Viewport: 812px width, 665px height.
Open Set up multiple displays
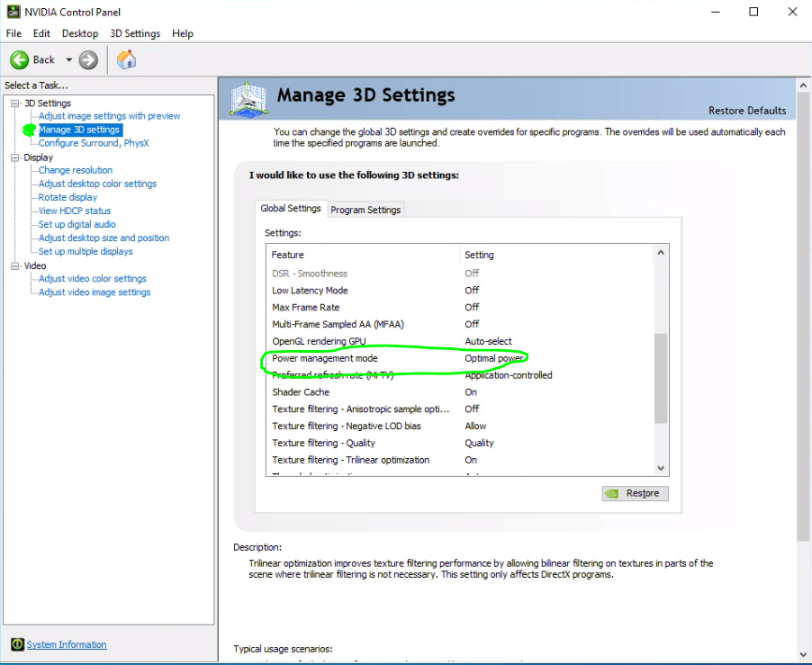tap(86, 251)
